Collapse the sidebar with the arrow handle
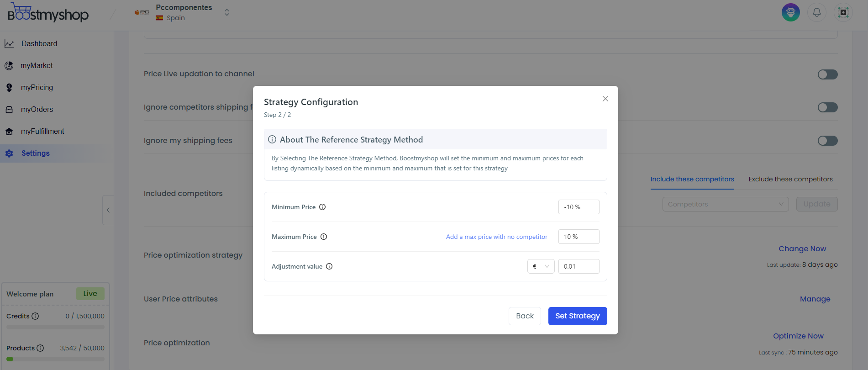This screenshot has width=868, height=370. 108,210
